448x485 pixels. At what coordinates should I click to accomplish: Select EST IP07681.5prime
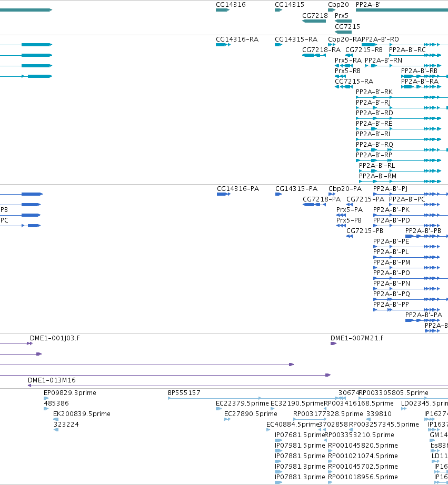tap(300, 435)
